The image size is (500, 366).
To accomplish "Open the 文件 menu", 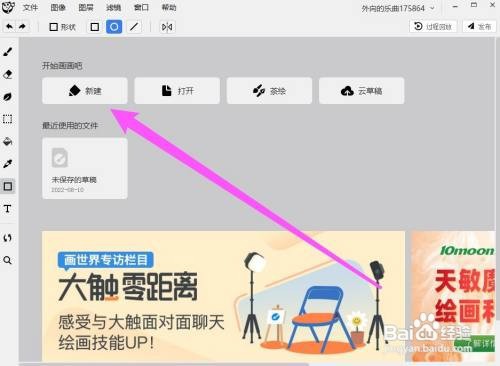I will (30, 7).
